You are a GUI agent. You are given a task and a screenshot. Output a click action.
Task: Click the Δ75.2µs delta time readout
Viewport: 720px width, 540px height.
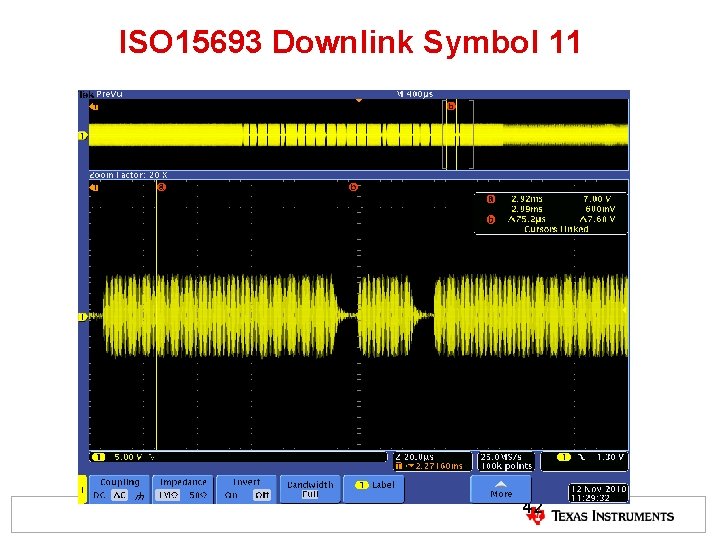527,219
